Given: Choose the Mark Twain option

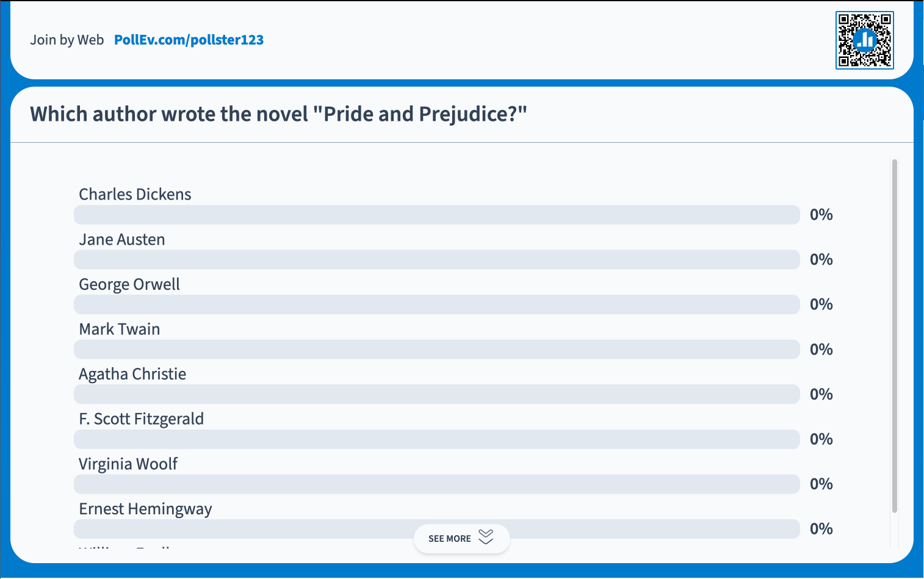Looking at the screenshot, I should [120, 329].
